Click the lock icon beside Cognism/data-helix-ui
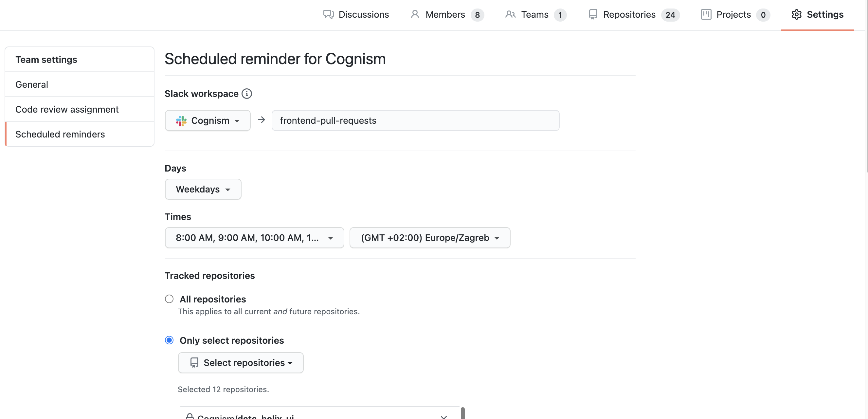The width and height of the screenshot is (868, 419). [190, 416]
